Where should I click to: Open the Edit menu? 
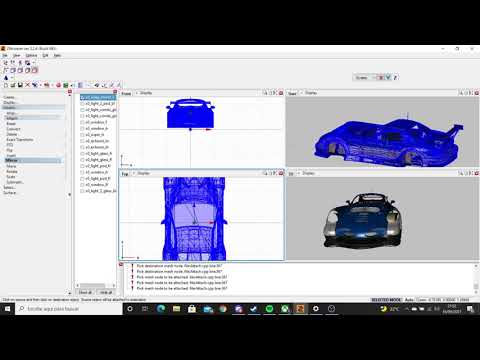[45, 55]
